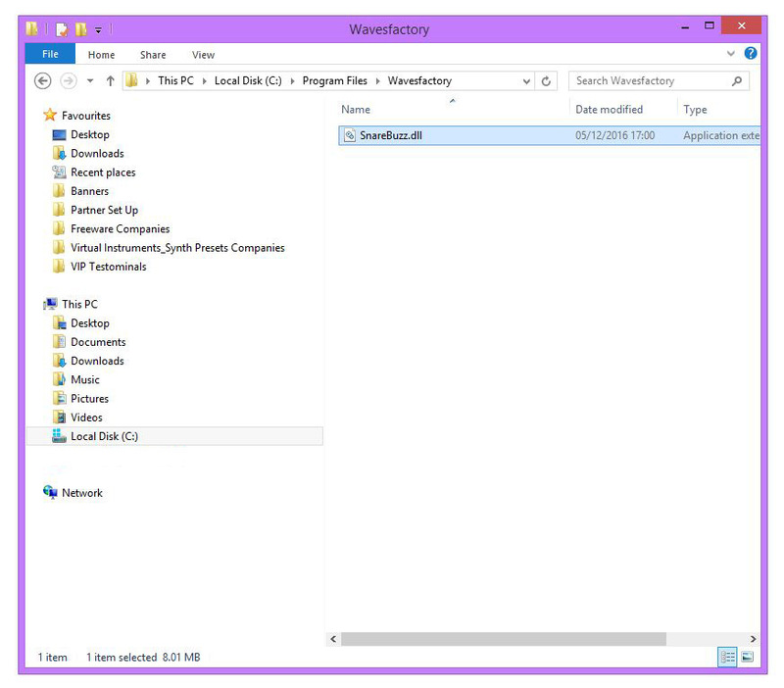This screenshot has height=688, width=784.
Task: Open the Partner Set Up folder
Action: 104,210
